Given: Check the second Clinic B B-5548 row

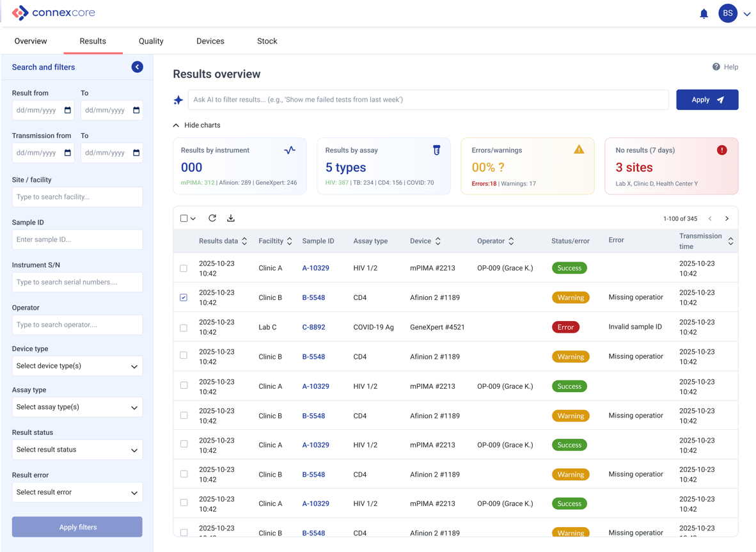Looking at the screenshot, I should [x=184, y=355].
